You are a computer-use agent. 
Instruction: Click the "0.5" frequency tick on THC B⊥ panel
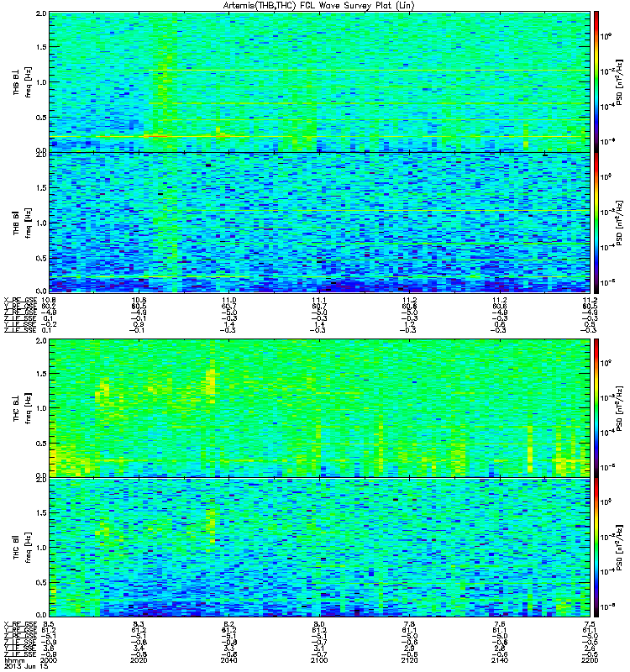point(41,444)
